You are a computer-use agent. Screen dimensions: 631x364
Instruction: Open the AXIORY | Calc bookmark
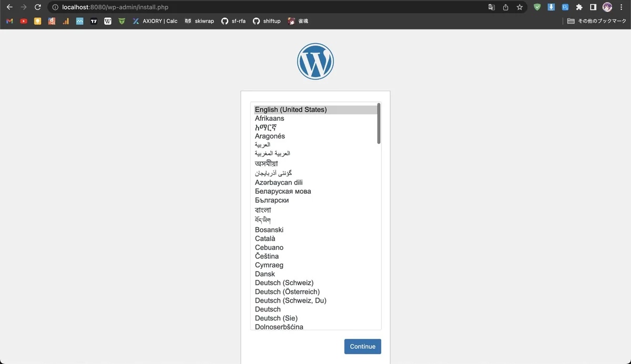pos(155,21)
